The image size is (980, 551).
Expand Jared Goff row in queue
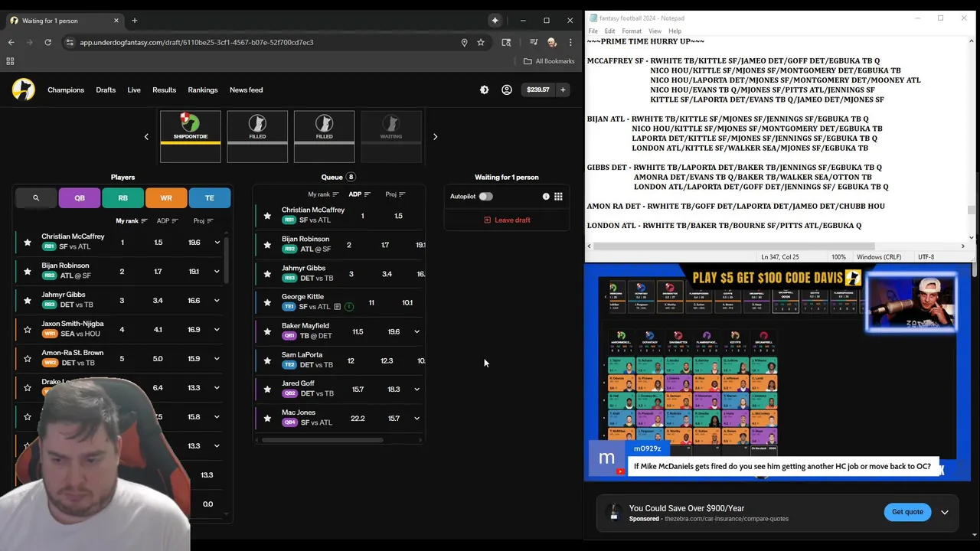pyautogui.click(x=416, y=390)
